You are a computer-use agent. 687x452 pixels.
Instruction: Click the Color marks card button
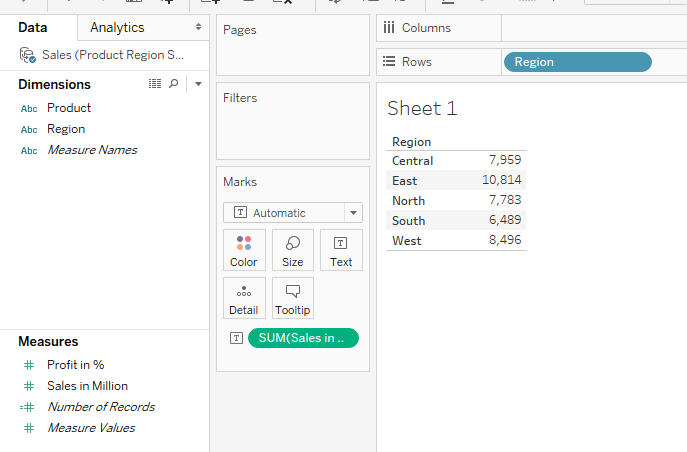pos(244,250)
